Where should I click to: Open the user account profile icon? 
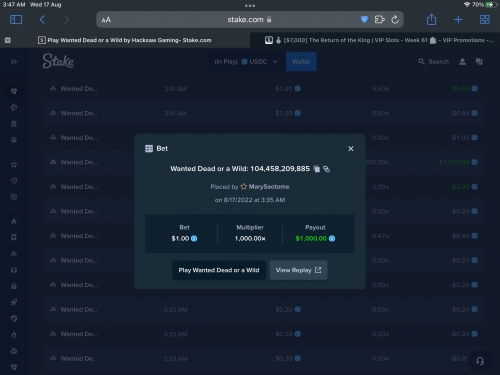(x=462, y=62)
